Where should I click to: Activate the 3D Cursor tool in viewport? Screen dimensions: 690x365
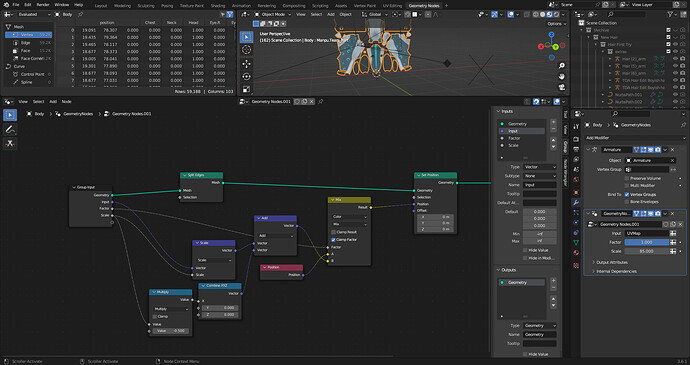click(x=246, y=50)
